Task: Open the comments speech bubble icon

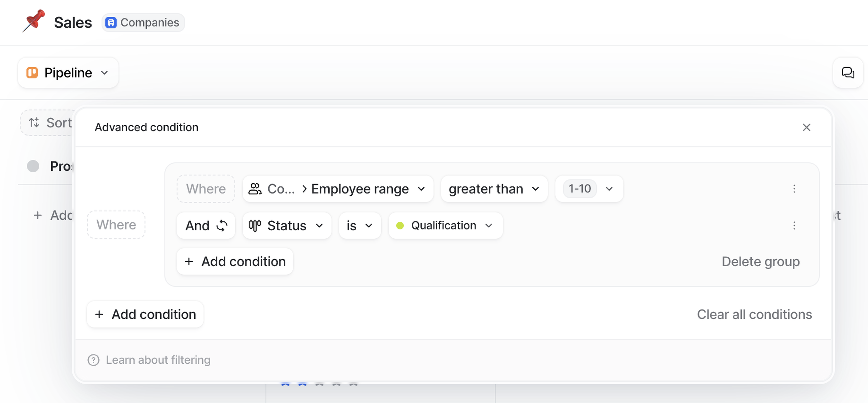Action: (847, 73)
